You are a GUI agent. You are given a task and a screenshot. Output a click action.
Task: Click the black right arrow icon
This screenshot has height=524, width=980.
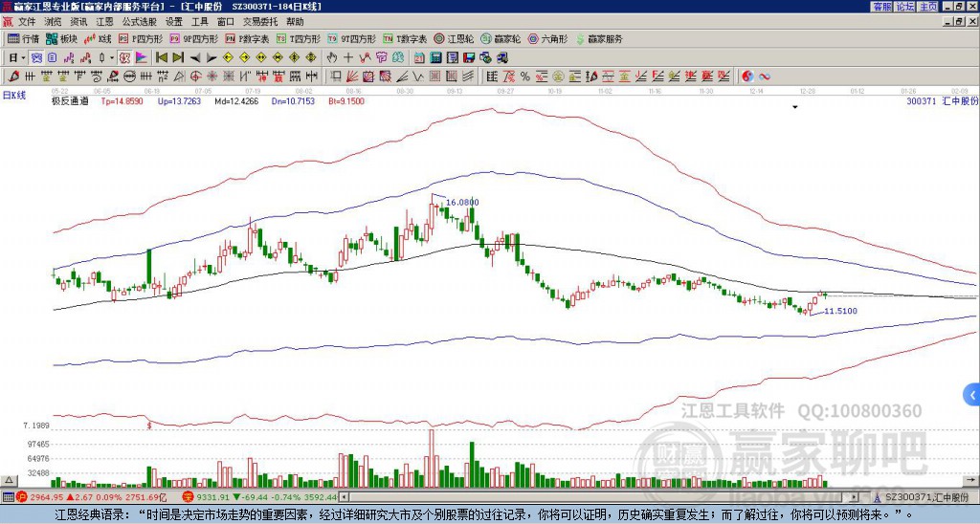[212, 58]
